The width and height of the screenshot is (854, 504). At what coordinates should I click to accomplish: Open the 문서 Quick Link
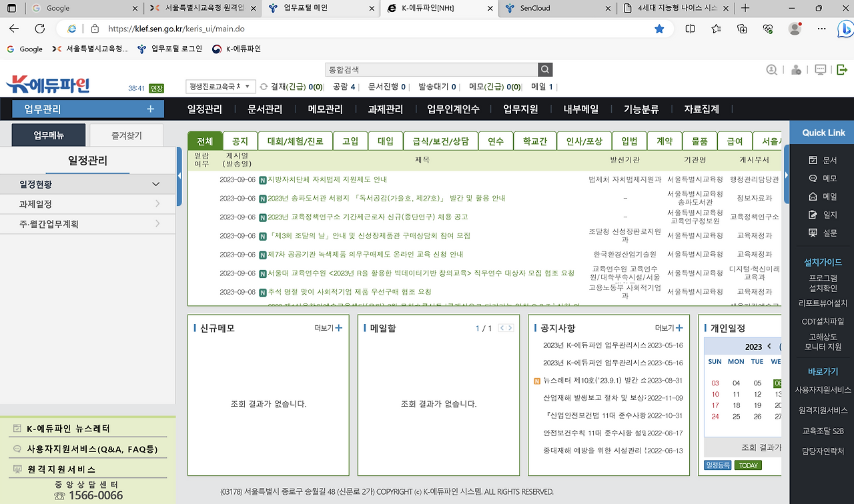822,160
